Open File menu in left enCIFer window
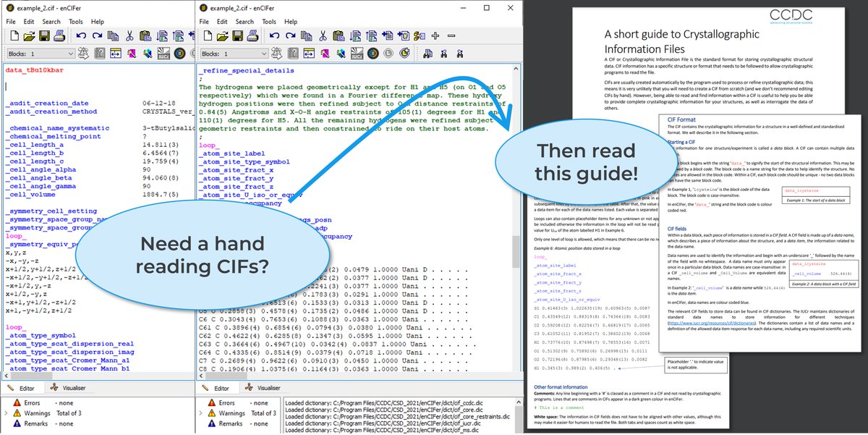The width and height of the screenshot is (868, 435). pyautogui.click(x=11, y=22)
